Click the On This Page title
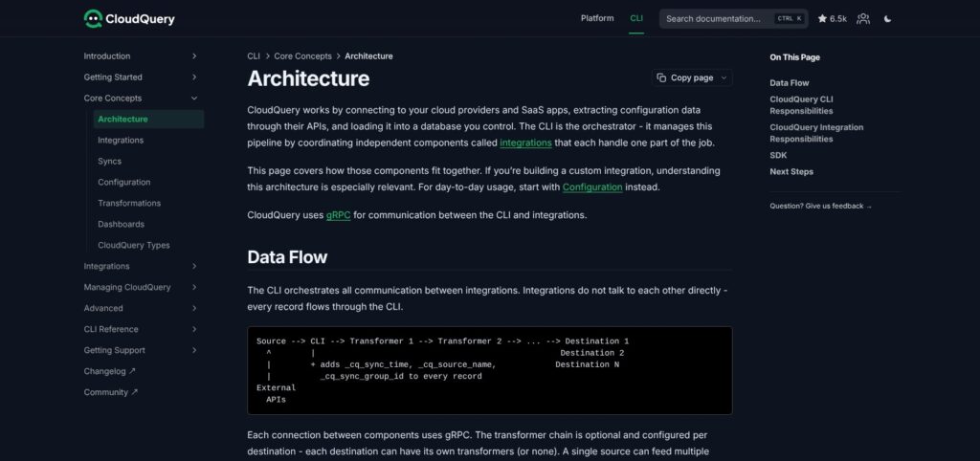Image resolution: width=980 pixels, height=461 pixels. click(794, 57)
